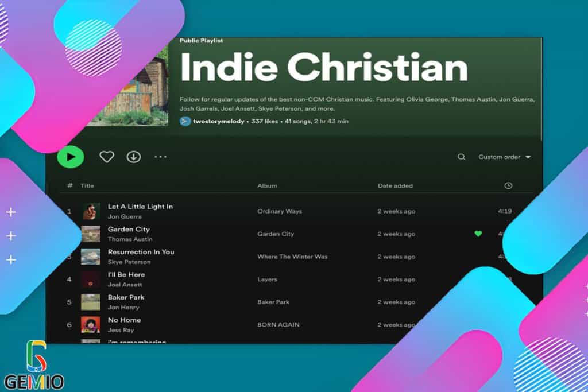The image size is (588, 392).
Task: Click the Let A Little Light In cover
Action: (x=91, y=211)
